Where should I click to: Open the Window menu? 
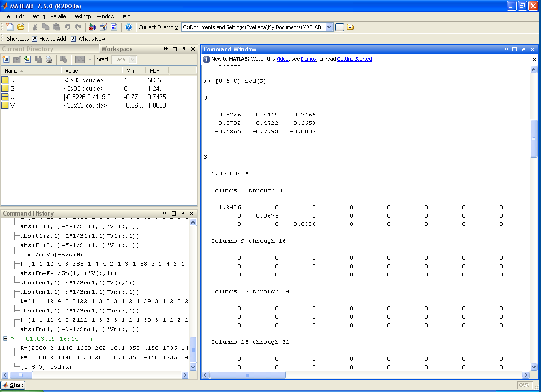tap(105, 16)
